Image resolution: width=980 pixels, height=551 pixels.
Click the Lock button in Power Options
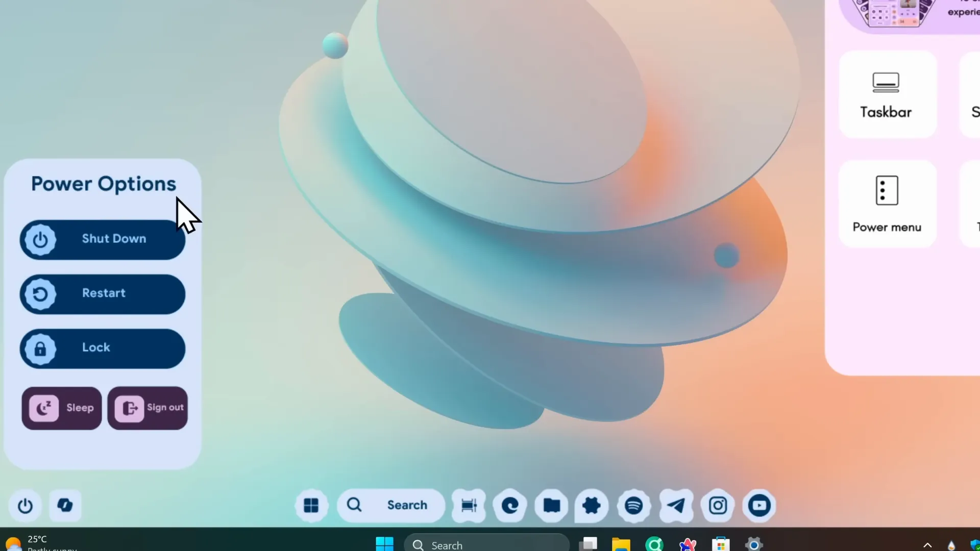click(x=102, y=348)
